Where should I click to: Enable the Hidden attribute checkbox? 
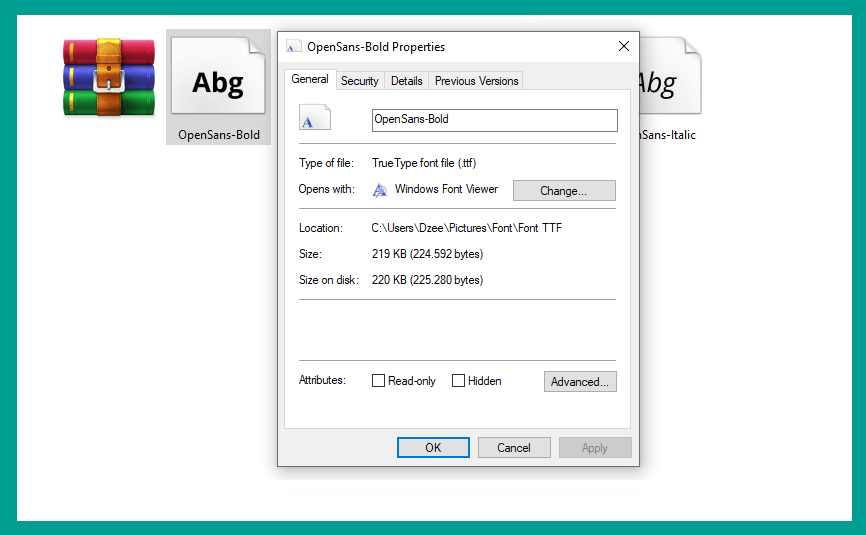[458, 380]
